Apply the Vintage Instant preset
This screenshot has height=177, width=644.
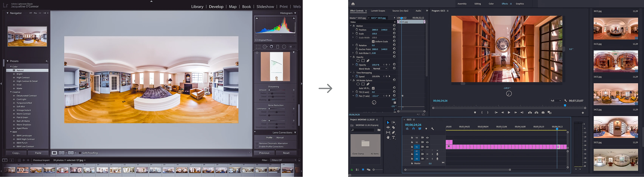click(24, 110)
